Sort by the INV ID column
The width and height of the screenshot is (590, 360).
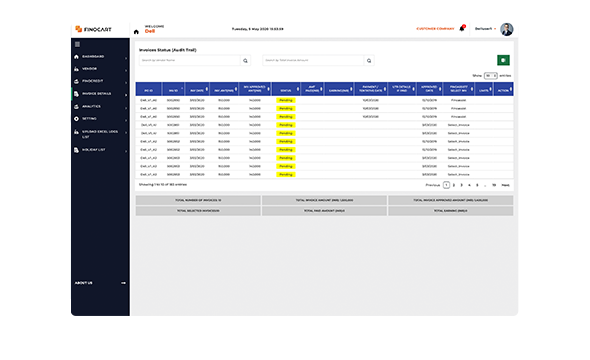click(x=173, y=89)
